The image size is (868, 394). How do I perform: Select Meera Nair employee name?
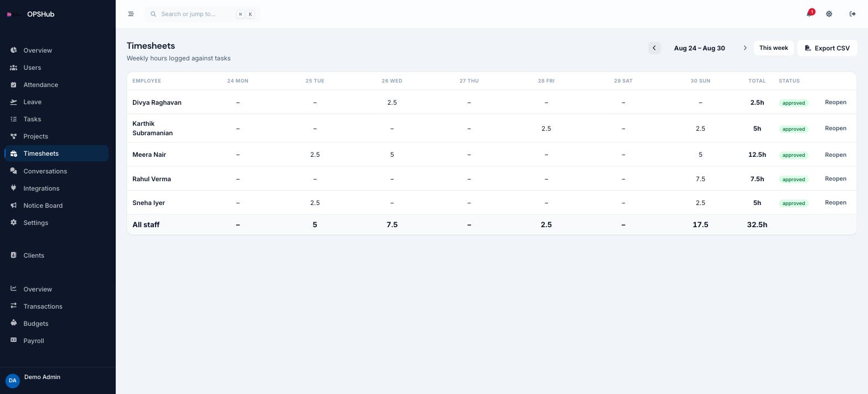pyautogui.click(x=149, y=155)
